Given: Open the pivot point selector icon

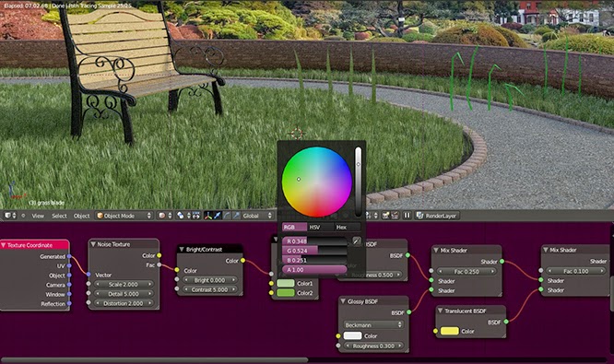Looking at the screenshot, I should 183,216.
